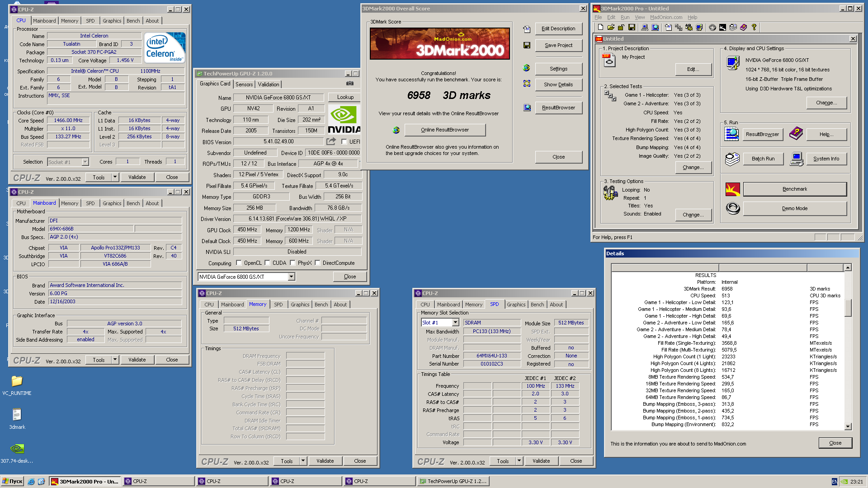The width and height of the screenshot is (868, 488).
Task: Click the Demo Mode button
Action: 795,209
